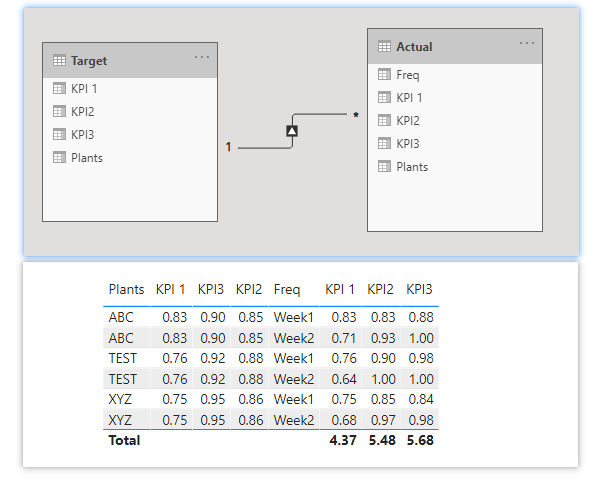Image resolution: width=589 pixels, height=484 pixels.
Task: Sort by the Freq column header
Action: coord(287,290)
